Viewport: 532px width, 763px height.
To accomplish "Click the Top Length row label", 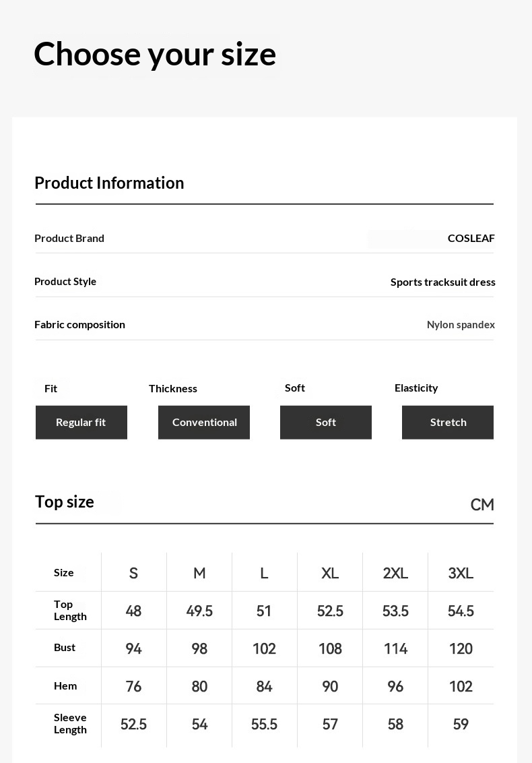I will [x=70, y=610].
